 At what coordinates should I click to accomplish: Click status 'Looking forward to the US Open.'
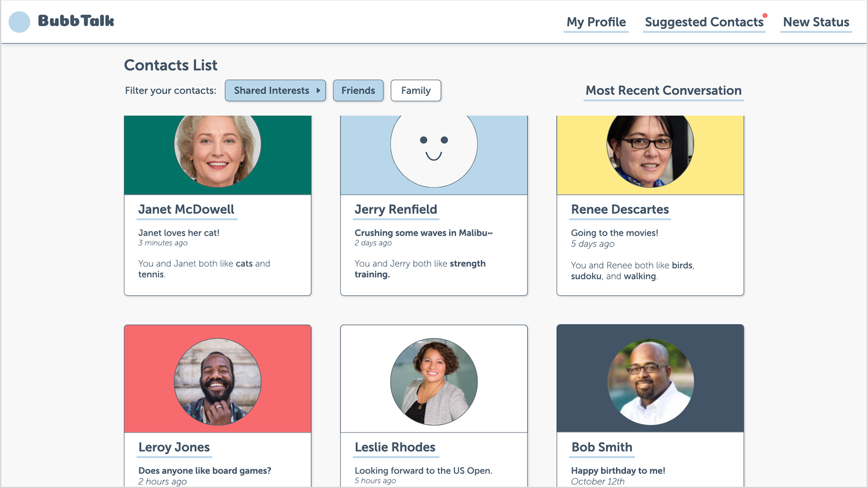423,470
